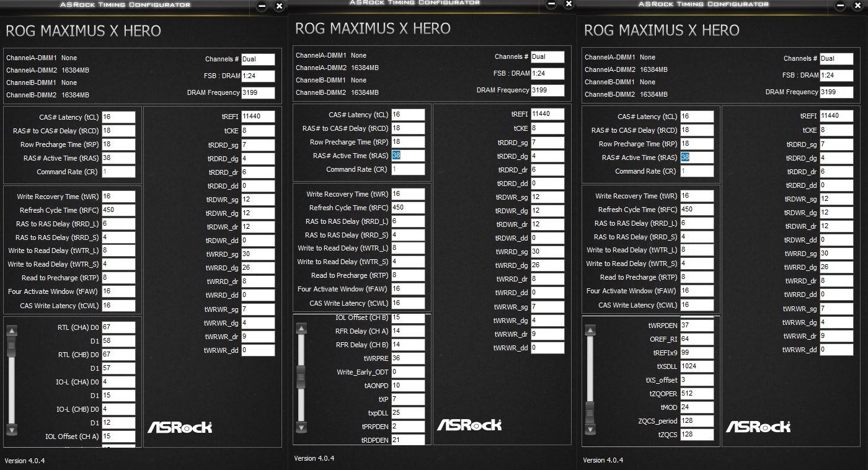Click the tRCD value field in left window

point(118,131)
